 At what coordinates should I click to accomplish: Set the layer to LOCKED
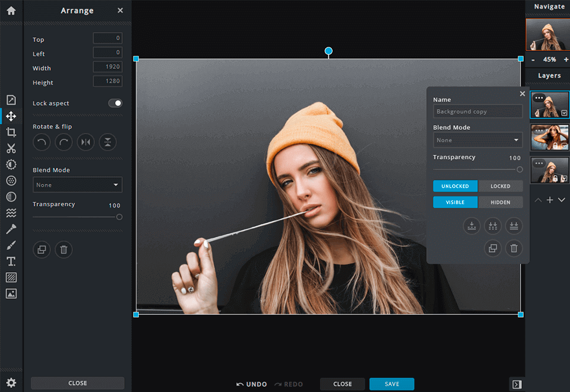coord(500,186)
